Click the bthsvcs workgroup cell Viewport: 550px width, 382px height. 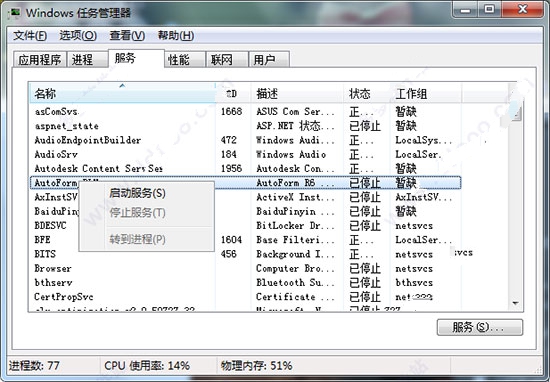(414, 283)
